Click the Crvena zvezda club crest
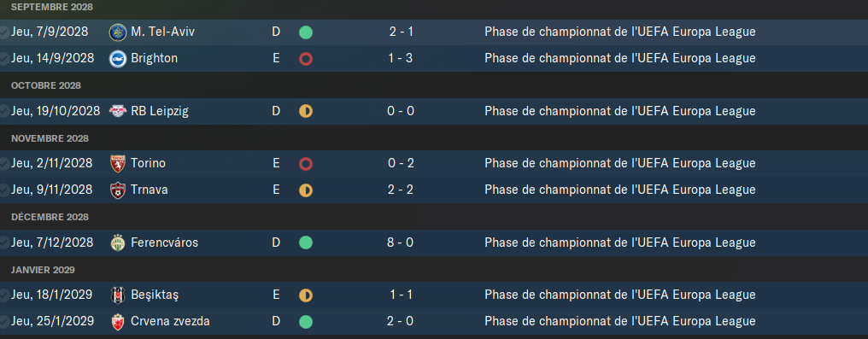The image size is (868, 339). (118, 321)
